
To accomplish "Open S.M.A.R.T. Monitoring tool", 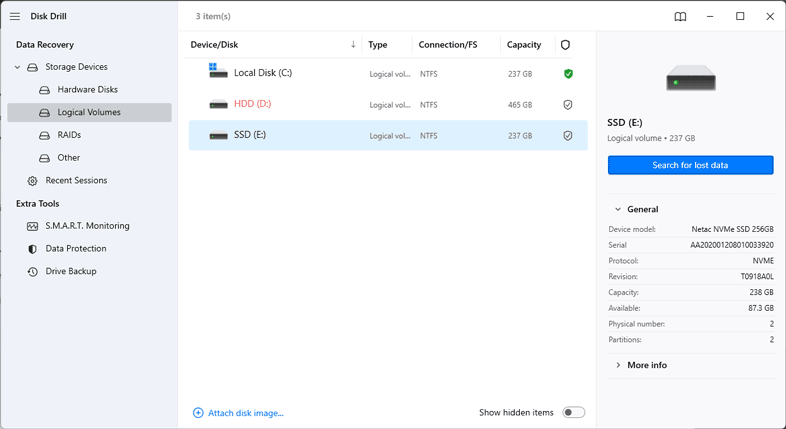I will (x=87, y=226).
